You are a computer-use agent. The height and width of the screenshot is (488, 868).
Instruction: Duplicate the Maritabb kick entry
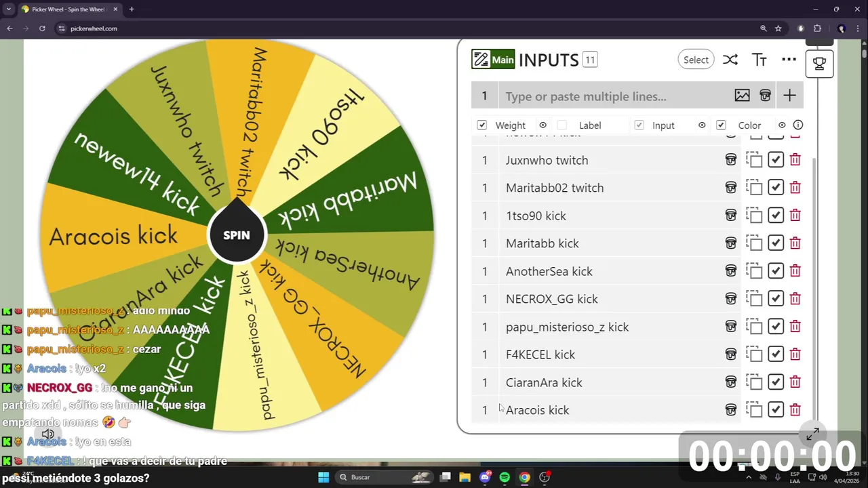754,243
